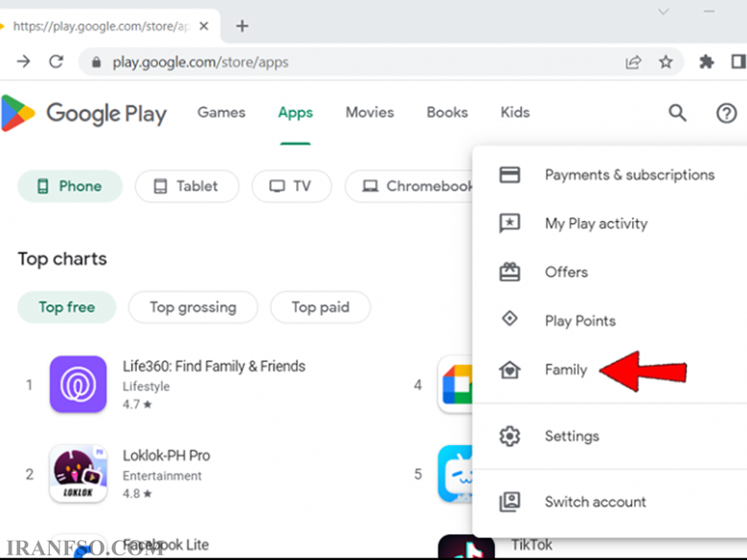This screenshot has width=747, height=560.
Task: Switch to the Games tab
Action: point(221,112)
